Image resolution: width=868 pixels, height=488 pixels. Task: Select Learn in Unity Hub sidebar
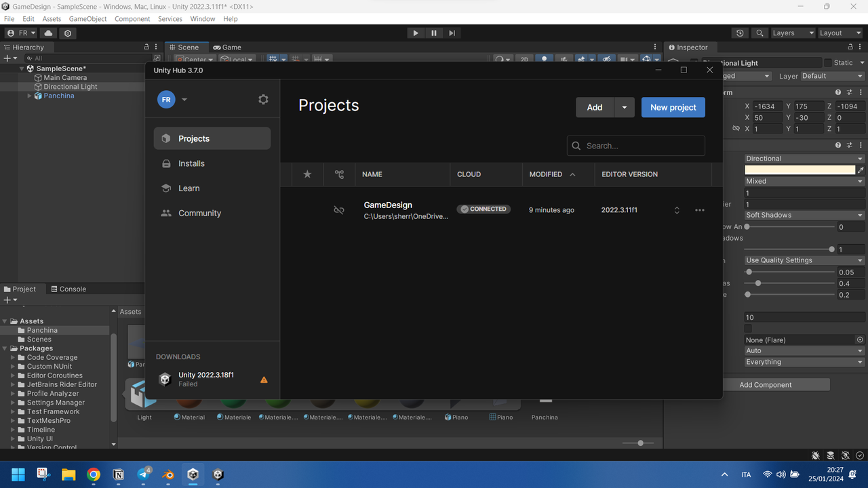click(212, 188)
